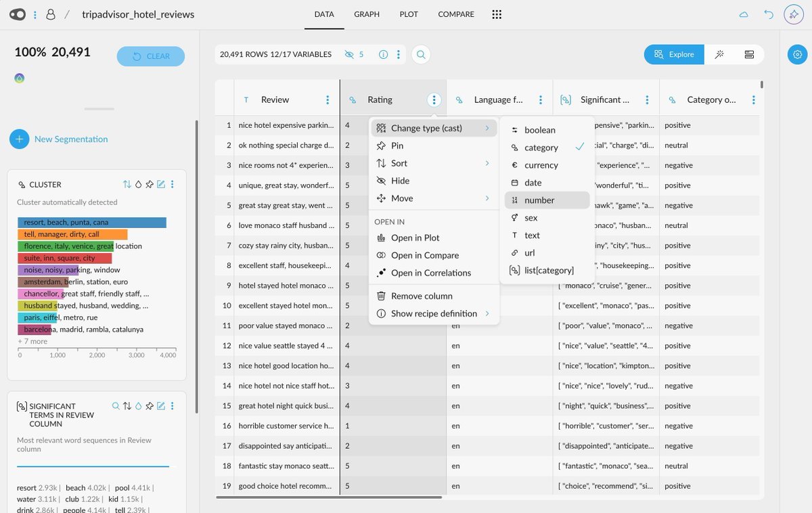Select the 'resort, beach, punta, cana' cluster bar
812x513 pixels.
(91, 222)
